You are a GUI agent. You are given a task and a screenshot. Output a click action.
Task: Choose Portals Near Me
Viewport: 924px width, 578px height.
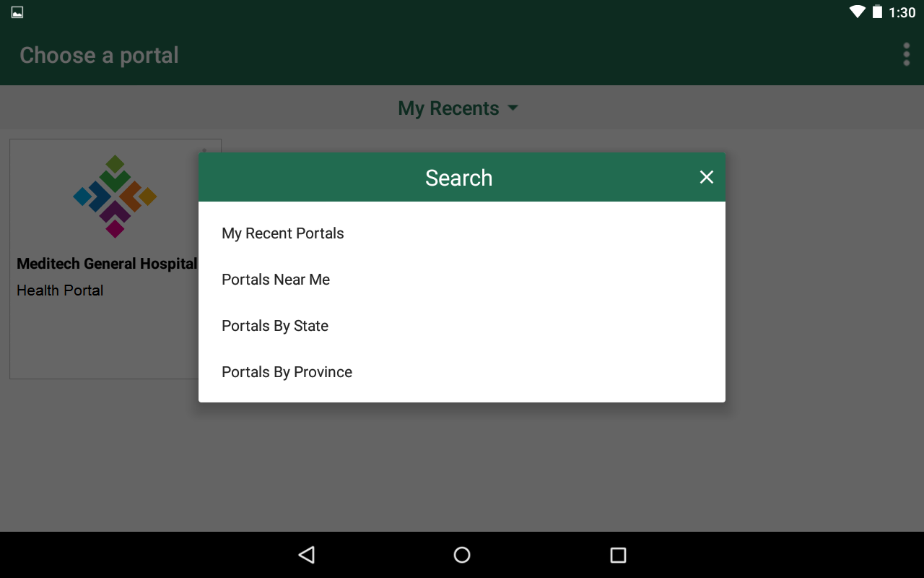462,280
